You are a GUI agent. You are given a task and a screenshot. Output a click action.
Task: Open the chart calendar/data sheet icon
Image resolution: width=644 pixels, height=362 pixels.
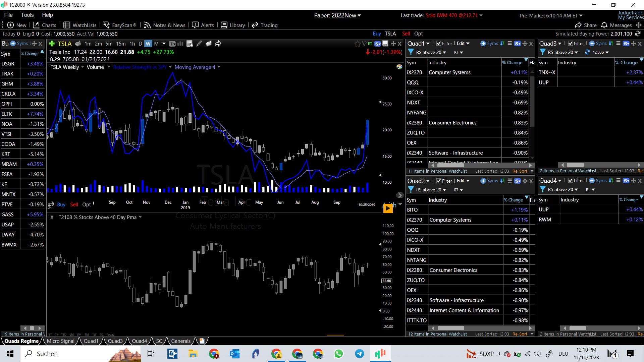(190, 44)
